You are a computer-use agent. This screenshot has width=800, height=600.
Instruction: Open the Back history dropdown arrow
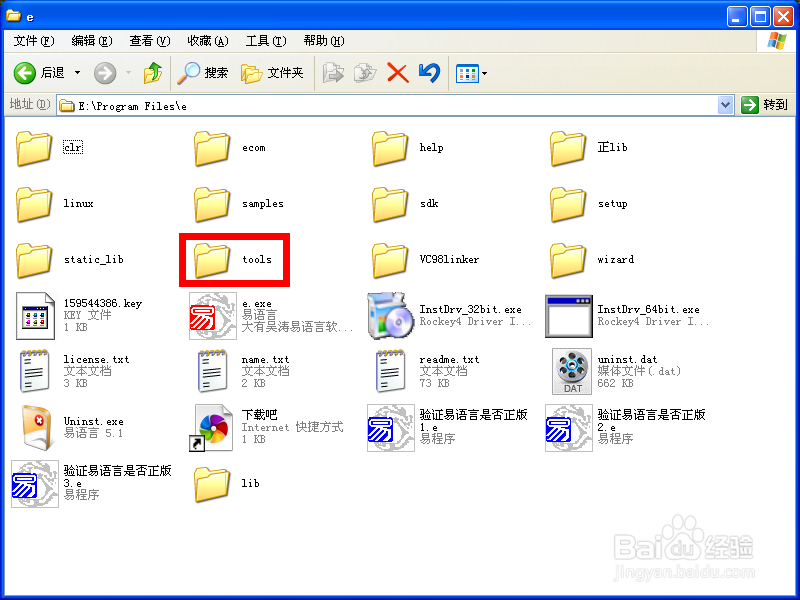(x=78, y=73)
